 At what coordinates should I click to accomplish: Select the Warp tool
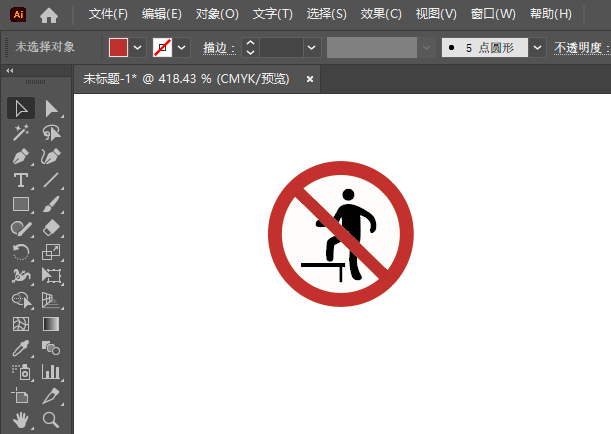pos(21,276)
